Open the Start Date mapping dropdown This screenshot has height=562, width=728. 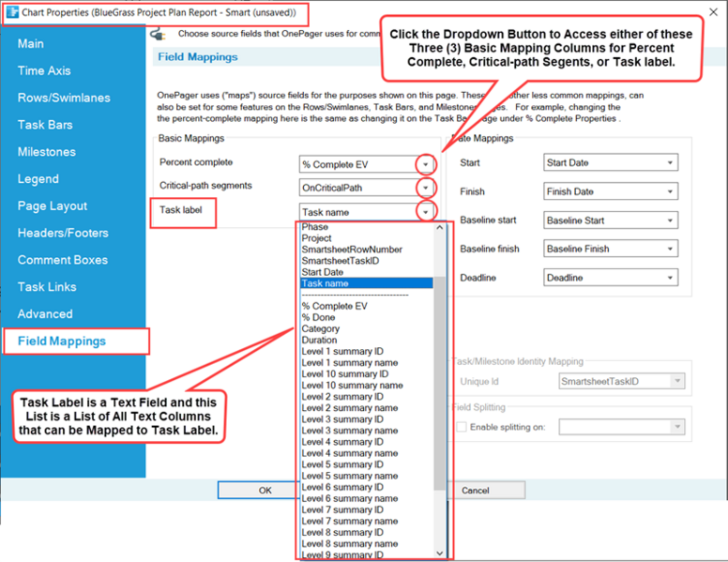(x=670, y=162)
